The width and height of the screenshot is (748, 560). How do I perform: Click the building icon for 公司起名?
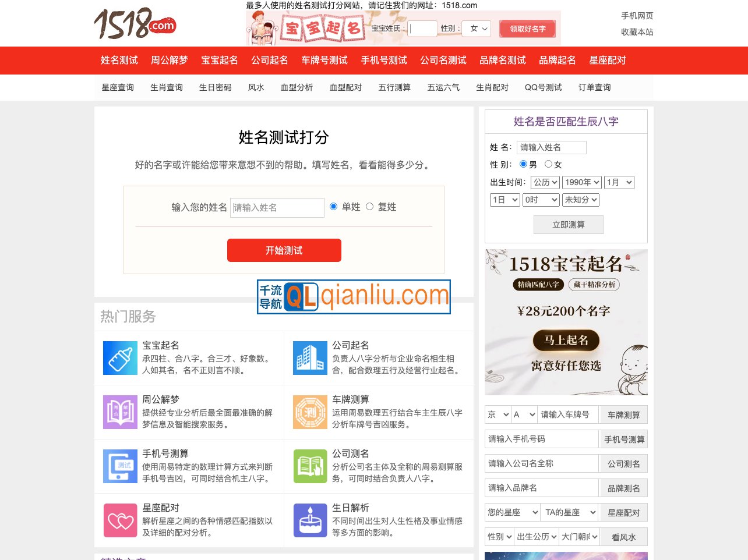[x=310, y=357]
